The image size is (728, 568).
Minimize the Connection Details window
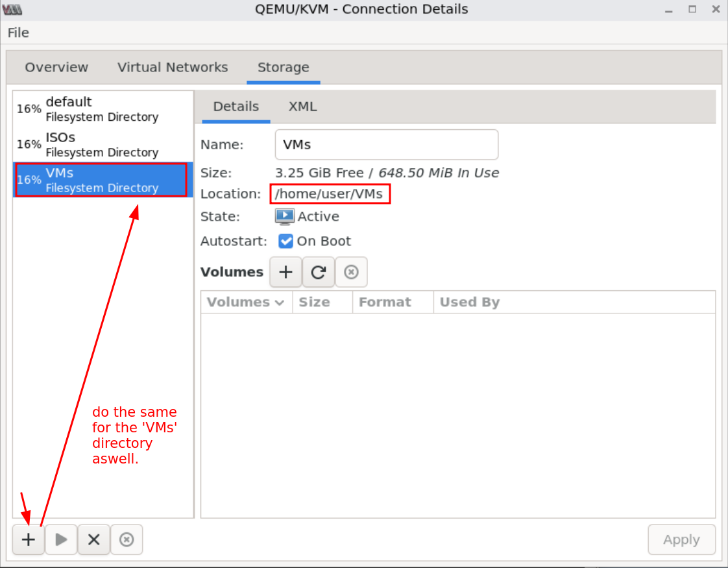pyautogui.click(x=668, y=9)
